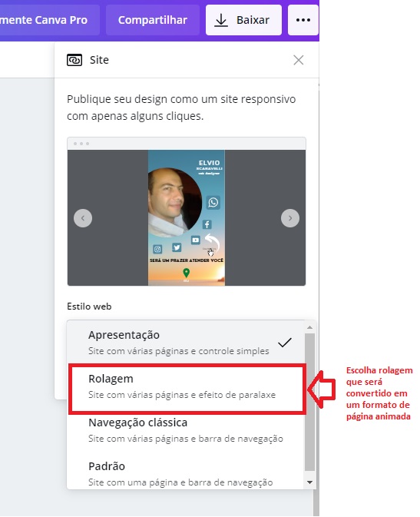Click the dropdown list scroll down arrow
Viewport: 420px width, 517px height.
tap(309, 482)
